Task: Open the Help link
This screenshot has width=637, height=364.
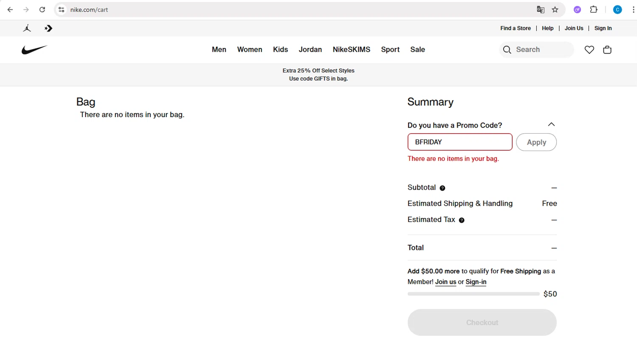Action: (x=548, y=28)
